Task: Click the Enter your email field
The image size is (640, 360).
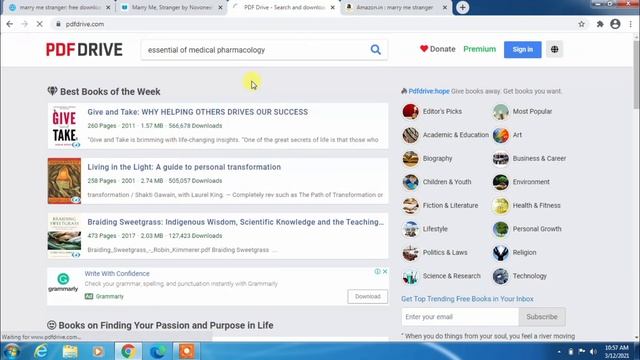Action: pyautogui.click(x=460, y=317)
